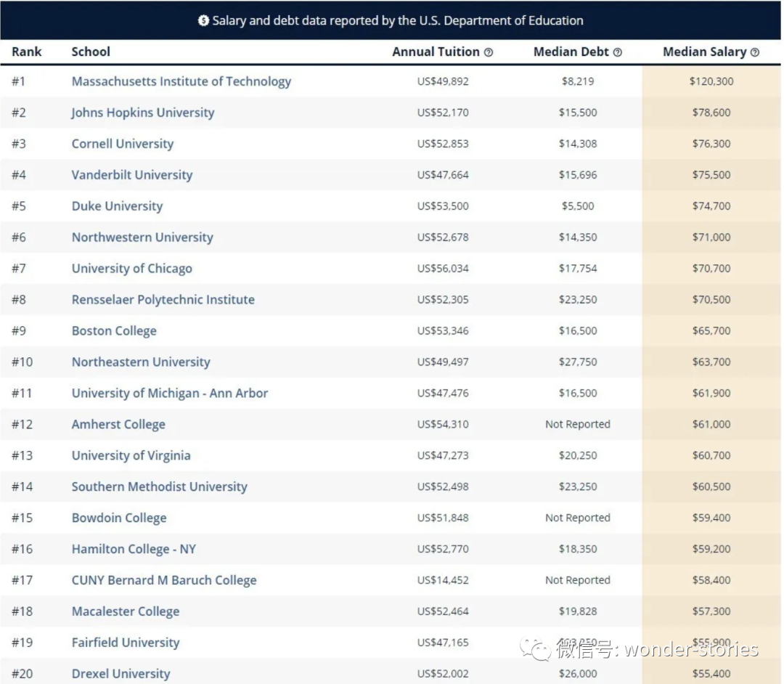Open Rensselaer Polytechnic Institute link
Viewport: 784px width, 684px height.
click(163, 299)
